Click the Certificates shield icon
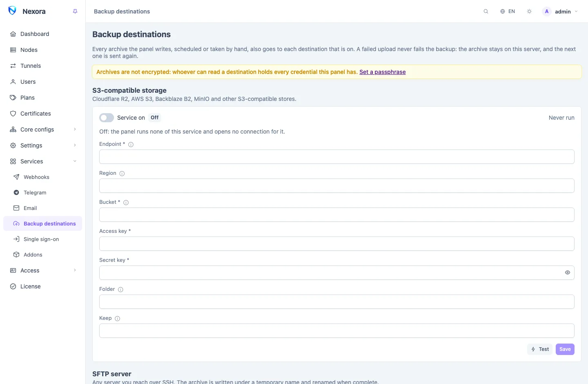The height and width of the screenshot is (384, 588). coord(13,114)
